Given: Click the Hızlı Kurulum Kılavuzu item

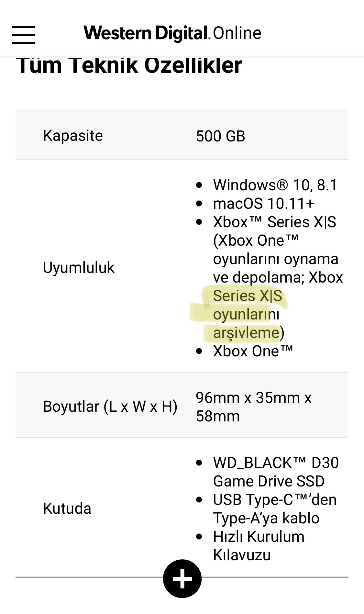Looking at the screenshot, I should pyautogui.click(x=259, y=546).
